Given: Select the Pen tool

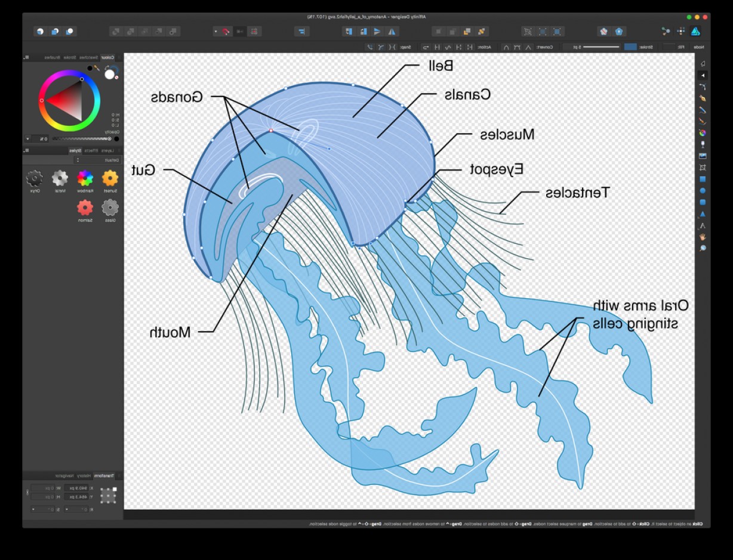Looking at the screenshot, I should tap(703, 98).
